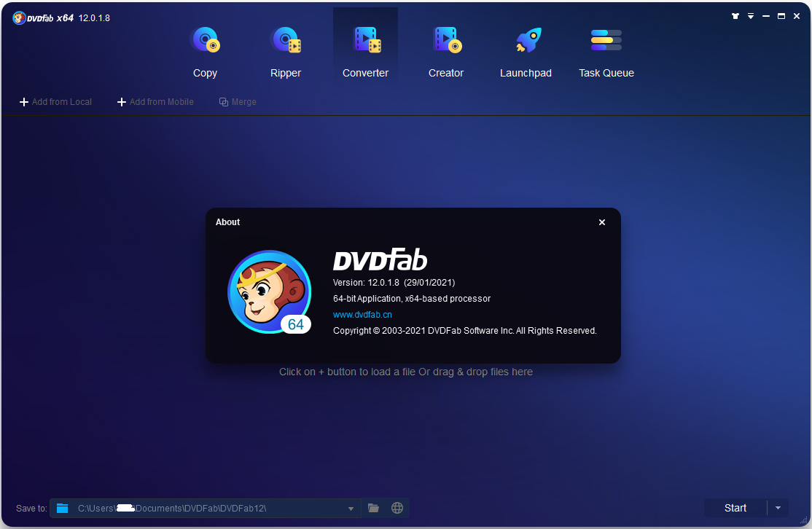812x529 pixels.
Task: Open the Copy module
Action: [205, 51]
